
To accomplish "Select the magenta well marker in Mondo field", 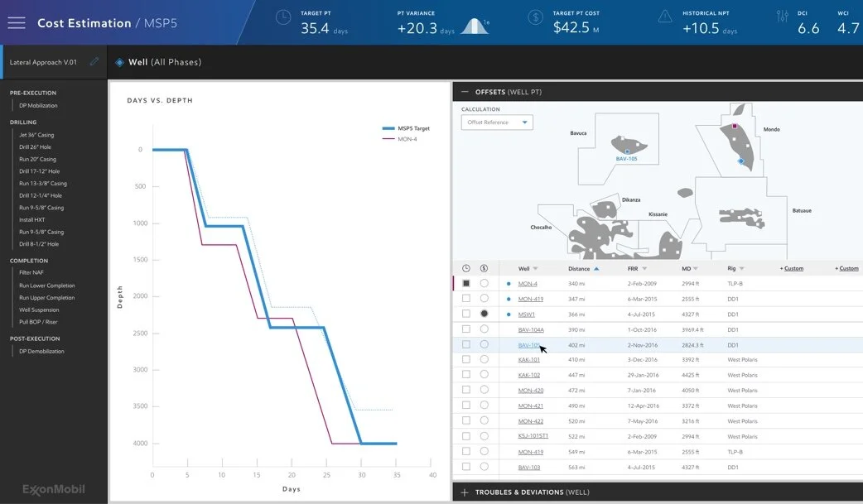I will coord(734,126).
